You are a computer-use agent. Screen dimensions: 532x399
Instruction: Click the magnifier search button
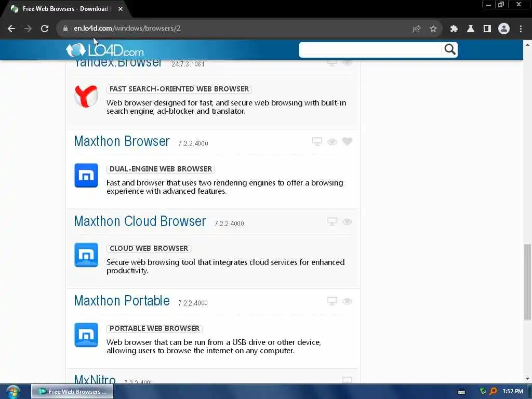pyautogui.click(x=449, y=49)
